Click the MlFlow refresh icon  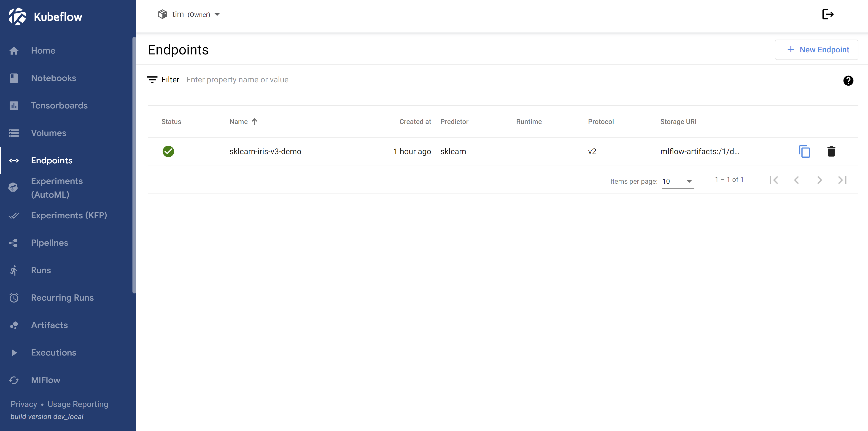(14, 380)
